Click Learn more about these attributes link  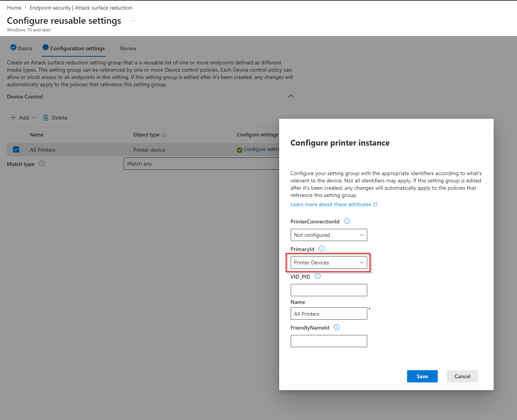coord(330,204)
